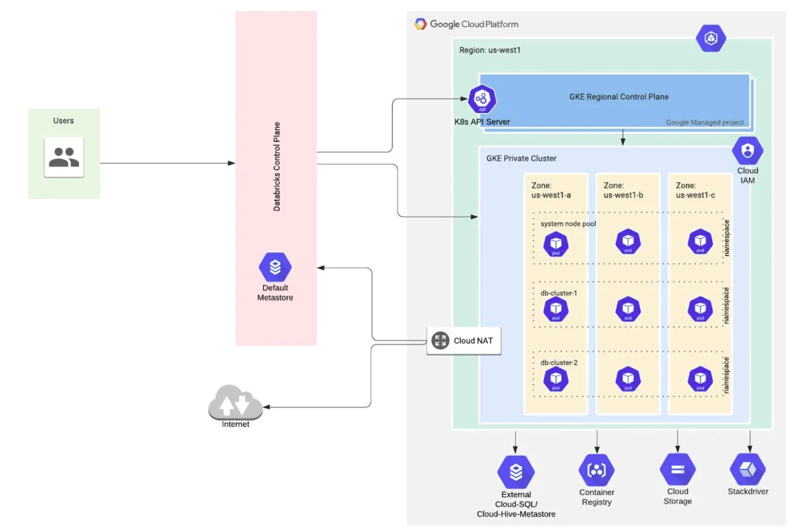Click the Cloud Storage icon
Screen dimensions: 801x532
coord(677,469)
